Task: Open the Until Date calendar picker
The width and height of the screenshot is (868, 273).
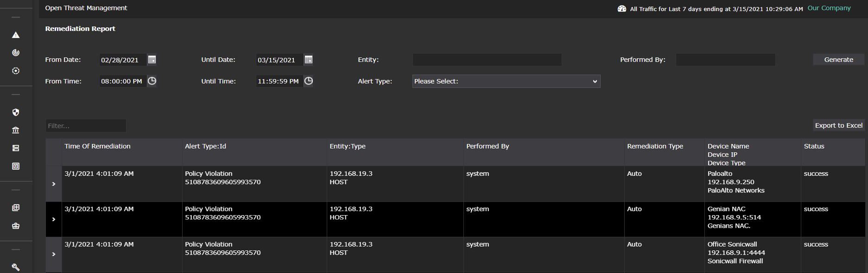Action: tap(308, 60)
